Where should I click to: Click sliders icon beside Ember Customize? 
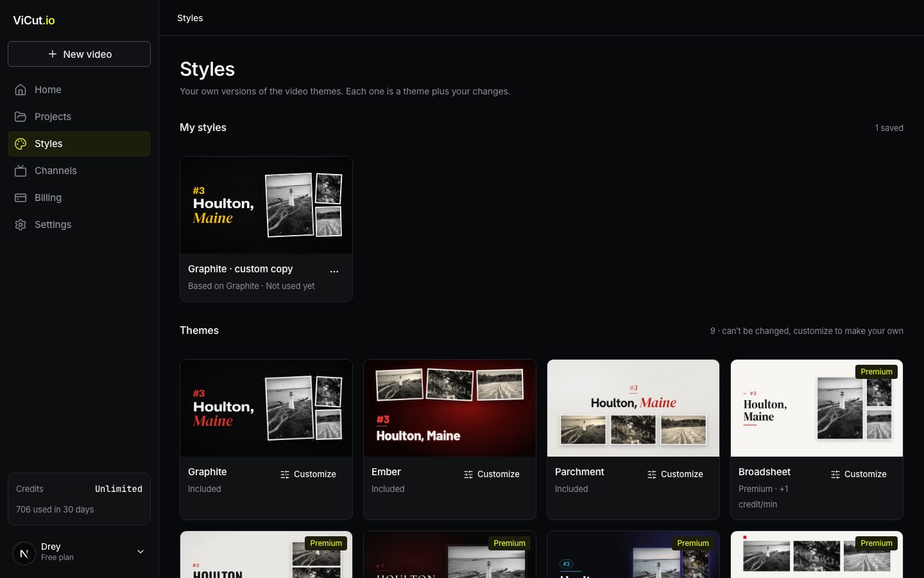468,475
